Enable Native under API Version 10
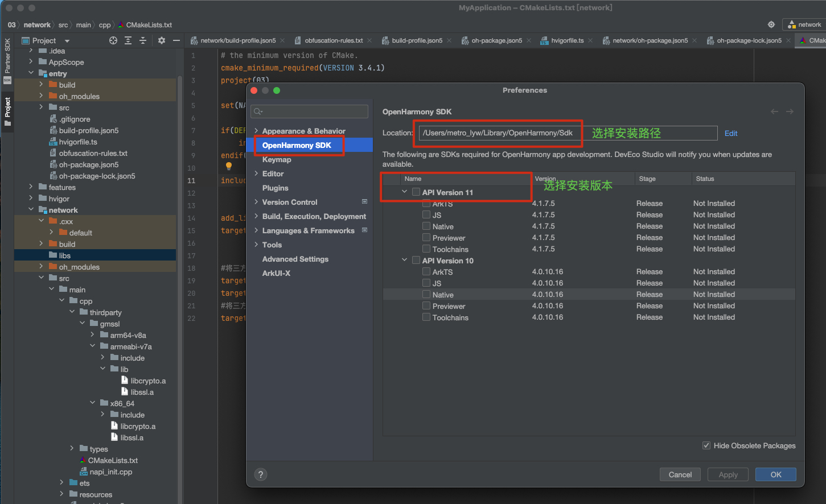 pyautogui.click(x=426, y=295)
